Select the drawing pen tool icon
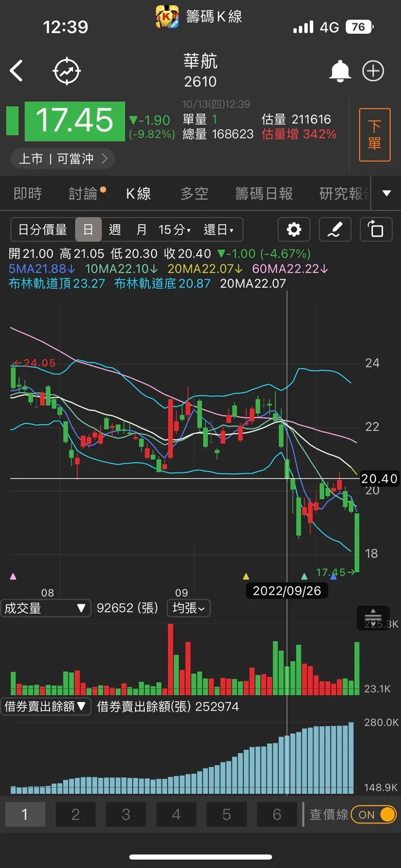The image size is (401, 868). coord(334,230)
